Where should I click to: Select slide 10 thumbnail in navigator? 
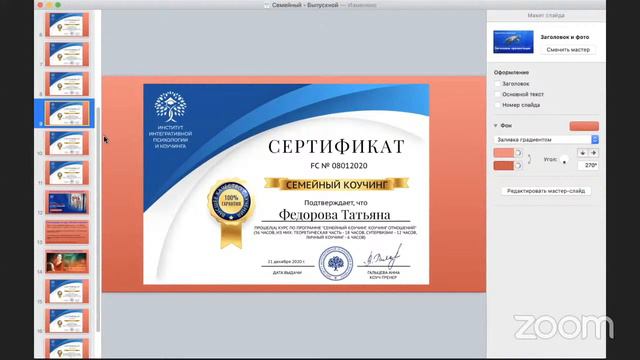67,143
